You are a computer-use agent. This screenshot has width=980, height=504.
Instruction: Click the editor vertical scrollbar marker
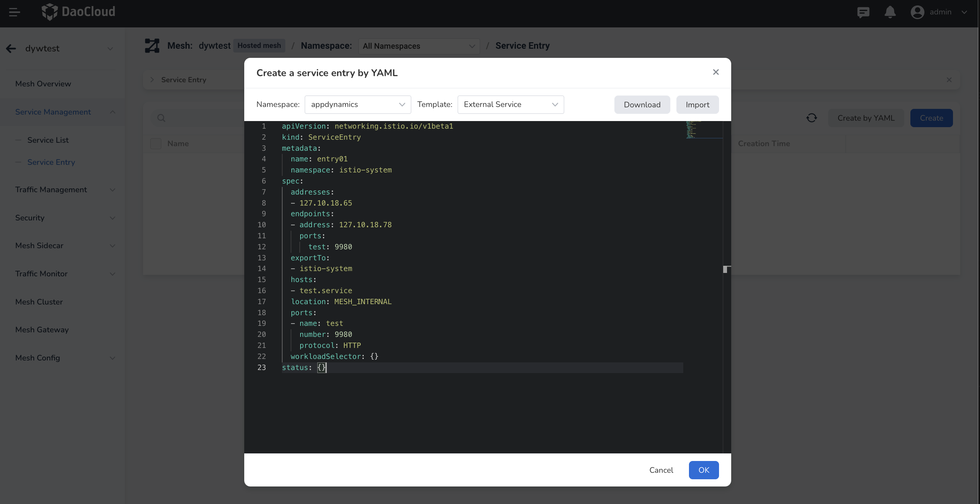(727, 270)
